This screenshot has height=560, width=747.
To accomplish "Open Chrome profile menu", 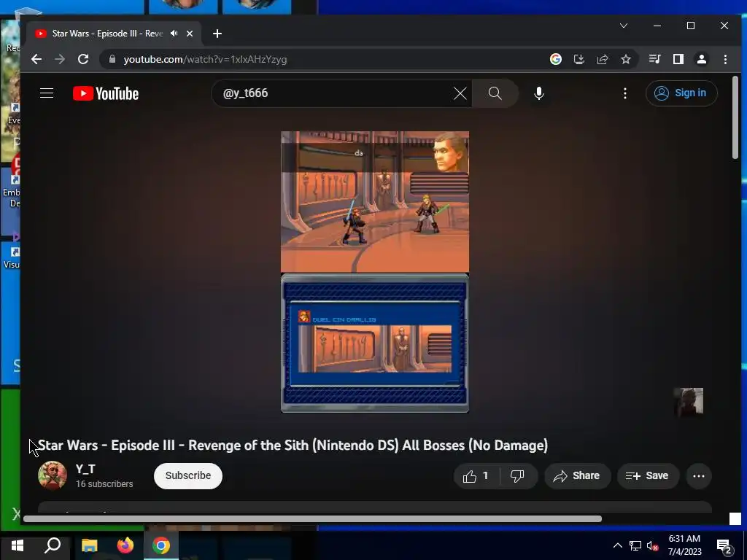I will pos(702,59).
